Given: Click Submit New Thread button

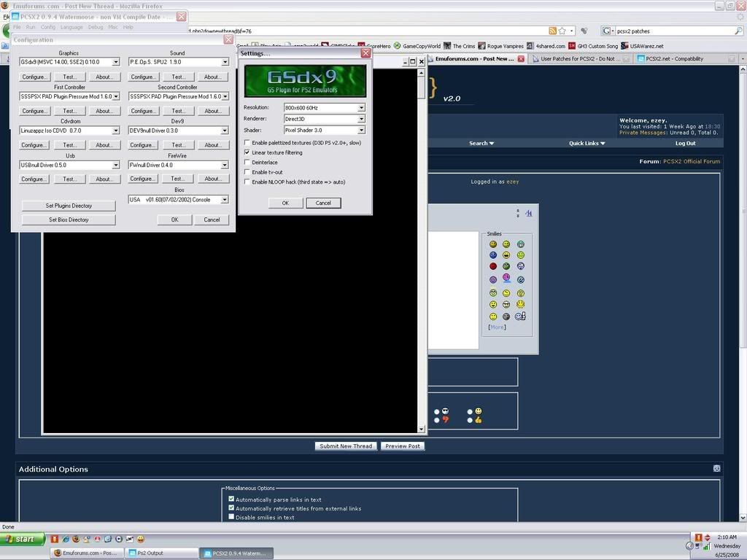Looking at the screenshot, I should pos(346,446).
